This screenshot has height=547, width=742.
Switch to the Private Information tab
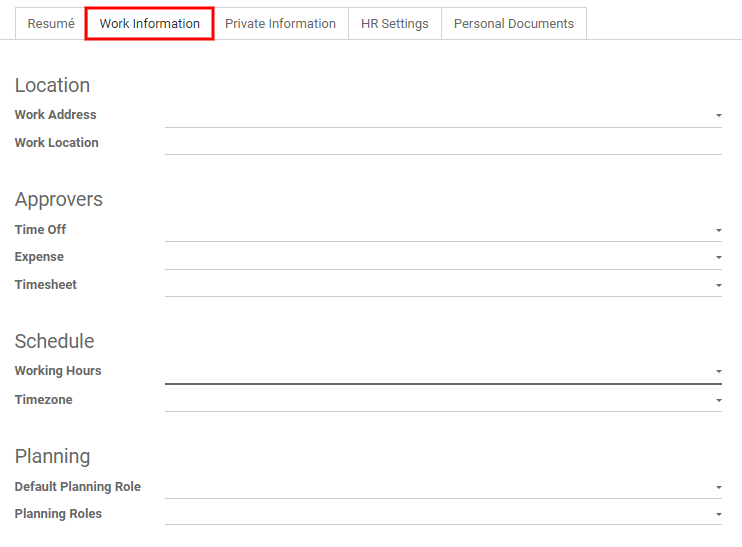point(280,24)
